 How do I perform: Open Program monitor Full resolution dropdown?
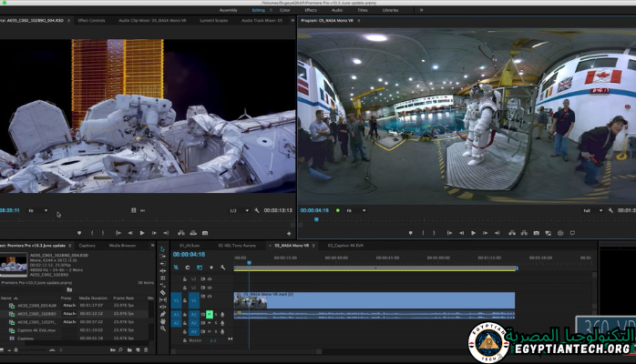[591, 210]
